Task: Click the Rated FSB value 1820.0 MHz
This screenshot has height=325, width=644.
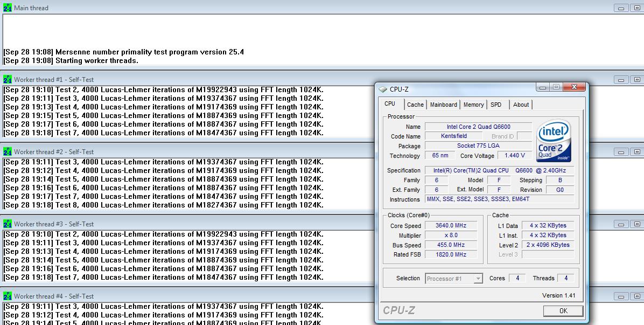Action: [x=451, y=254]
